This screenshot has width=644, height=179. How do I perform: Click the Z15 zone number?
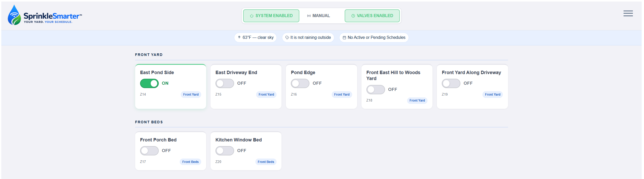click(x=218, y=94)
